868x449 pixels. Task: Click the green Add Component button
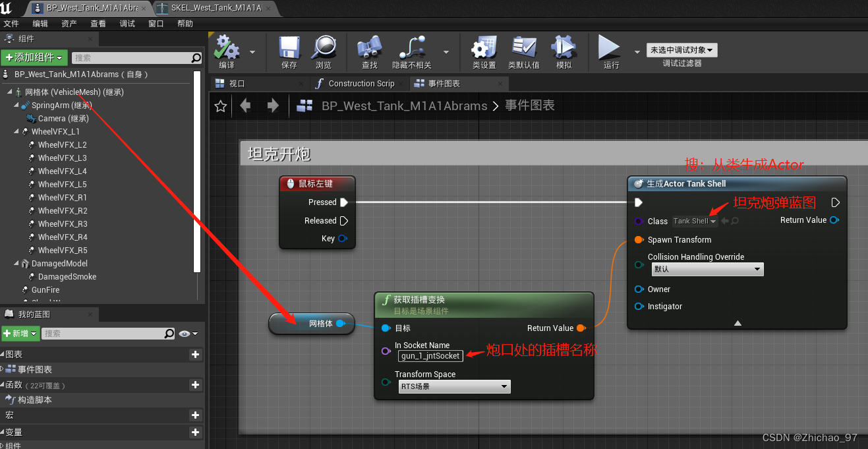click(x=35, y=58)
